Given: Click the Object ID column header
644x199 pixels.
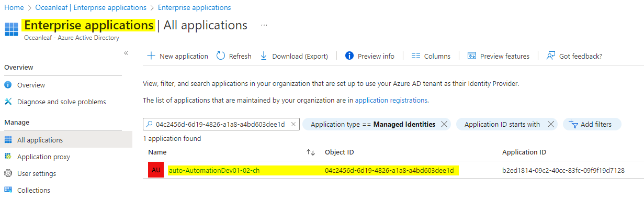Looking at the screenshot, I should (x=340, y=152).
